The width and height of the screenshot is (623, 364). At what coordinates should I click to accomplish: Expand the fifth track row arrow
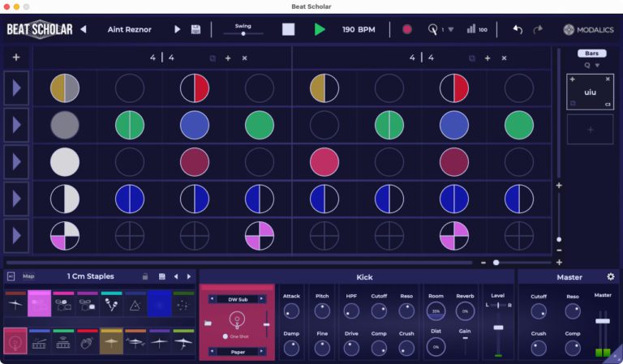pyautogui.click(x=16, y=236)
